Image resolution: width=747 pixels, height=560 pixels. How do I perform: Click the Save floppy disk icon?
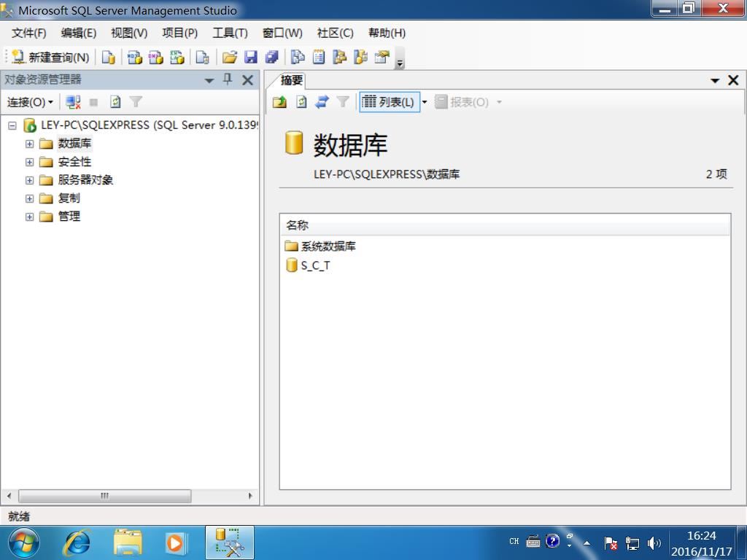point(251,58)
